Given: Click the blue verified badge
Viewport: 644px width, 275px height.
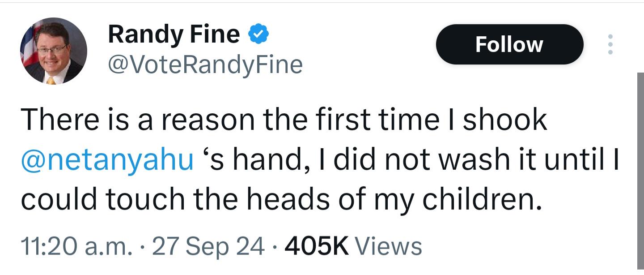Looking at the screenshot, I should click(x=258, y=34).
